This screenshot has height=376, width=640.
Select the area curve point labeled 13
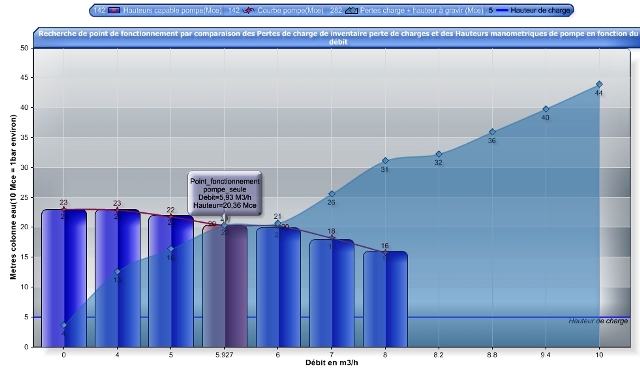tap(117, 271)
